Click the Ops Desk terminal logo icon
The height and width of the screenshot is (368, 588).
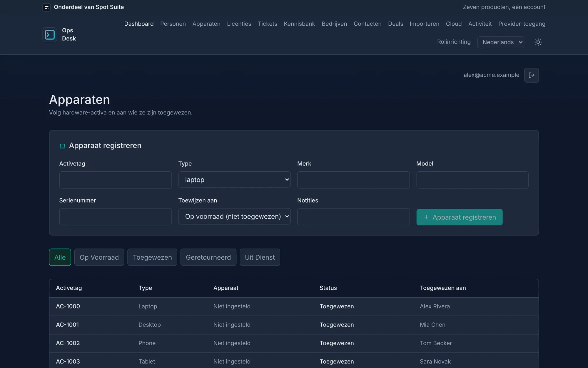pyautogui.click(x=50, y=35)
